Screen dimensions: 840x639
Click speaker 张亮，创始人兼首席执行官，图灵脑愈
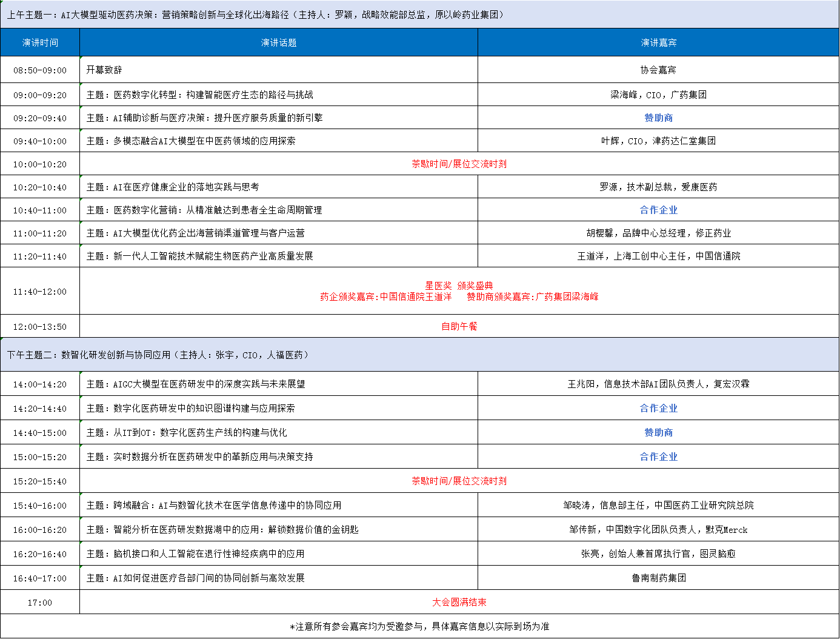[659, 554]
